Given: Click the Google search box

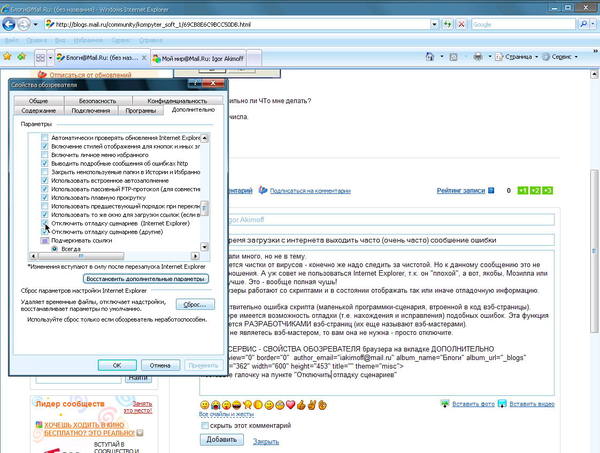Looking at the screenshot, I should click(523, 24).
